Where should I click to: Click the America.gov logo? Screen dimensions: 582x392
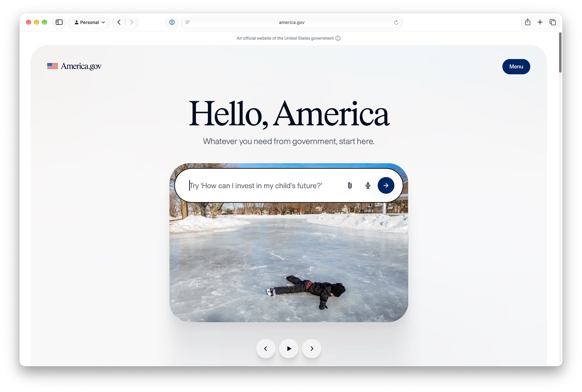coord(74,66)
